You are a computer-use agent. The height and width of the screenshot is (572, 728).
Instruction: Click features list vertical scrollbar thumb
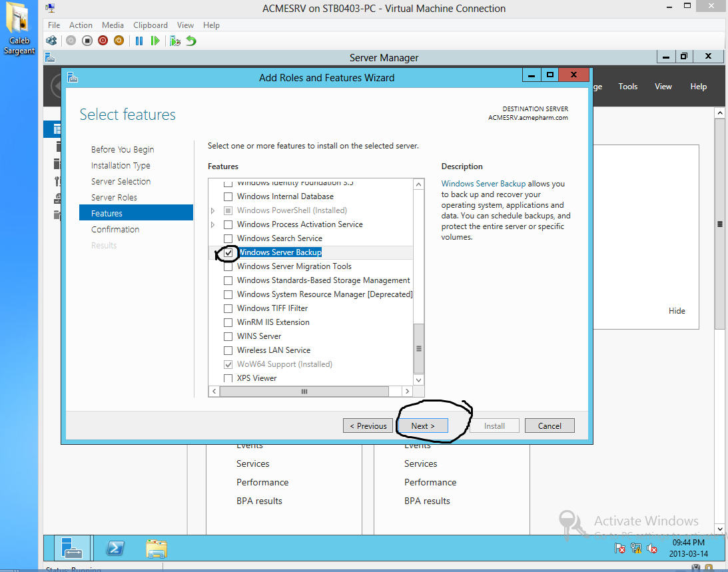418,349
